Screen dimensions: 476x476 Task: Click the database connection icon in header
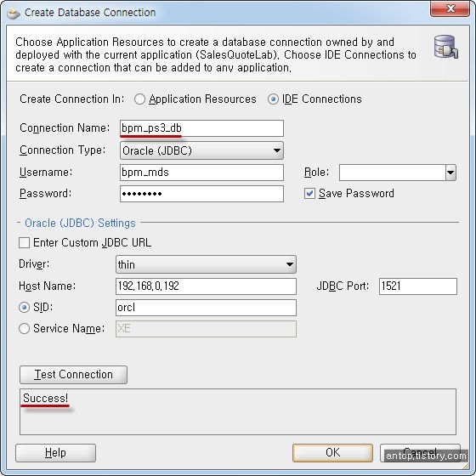point(445,47)
